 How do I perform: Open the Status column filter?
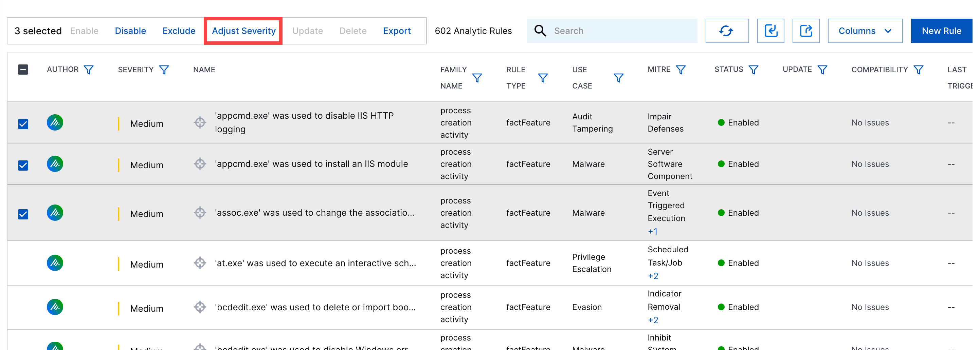pos(753,70)
